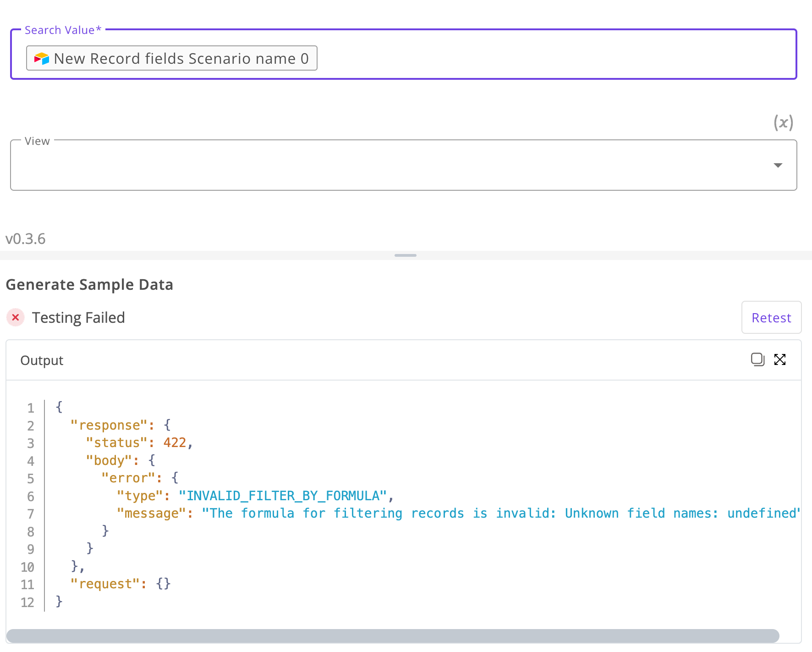Screen dimensions: 812x652
Task: Click line number 12 in the gutter
Action: (x=27, y=602)
